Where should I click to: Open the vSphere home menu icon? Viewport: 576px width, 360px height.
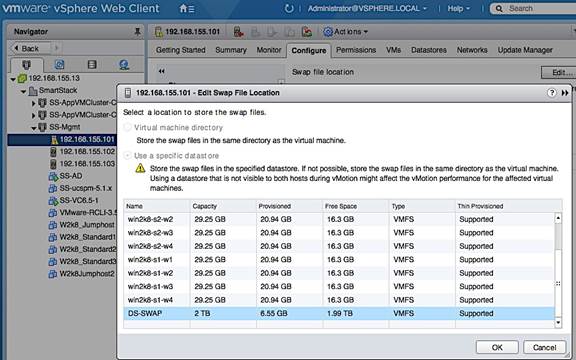[187, 8]
